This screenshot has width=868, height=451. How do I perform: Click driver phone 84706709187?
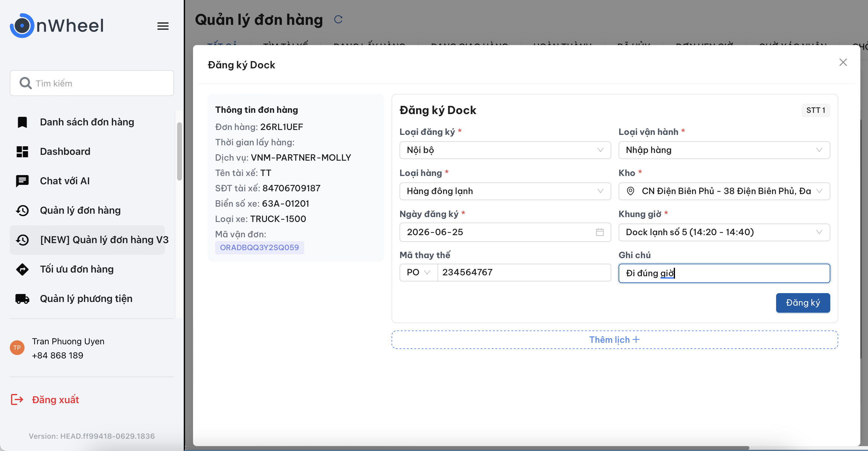291,189
